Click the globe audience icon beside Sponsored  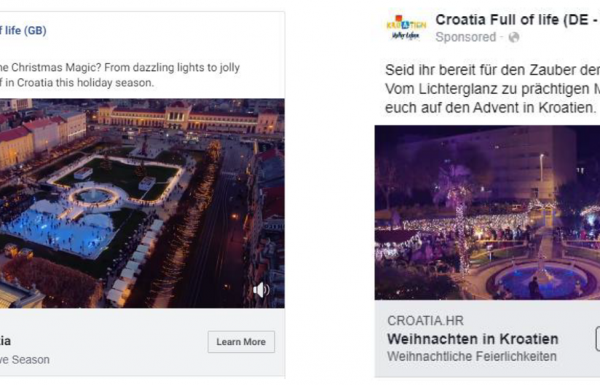point(514,38)
